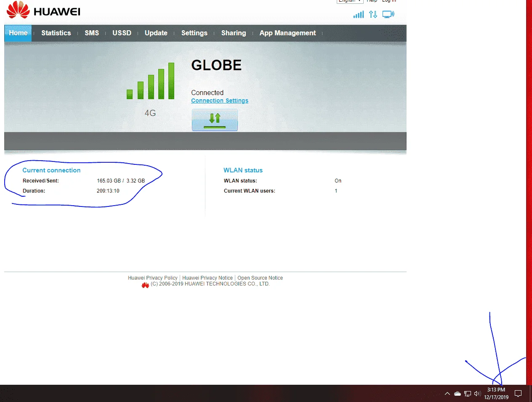Click the Duration value 209:13:10
This screenshot has height=402, width=532.
click(x=108, y=191)
